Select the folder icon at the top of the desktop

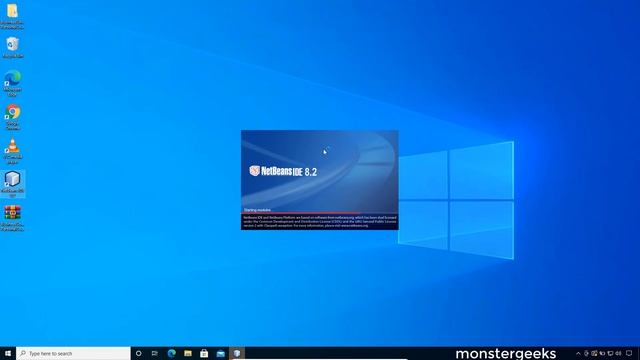(12, 16)
